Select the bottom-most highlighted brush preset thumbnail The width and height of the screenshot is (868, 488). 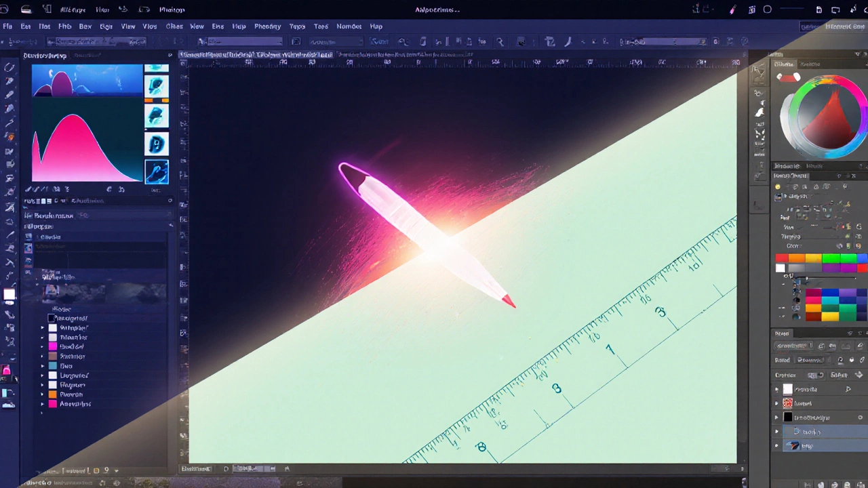(157, 171)
